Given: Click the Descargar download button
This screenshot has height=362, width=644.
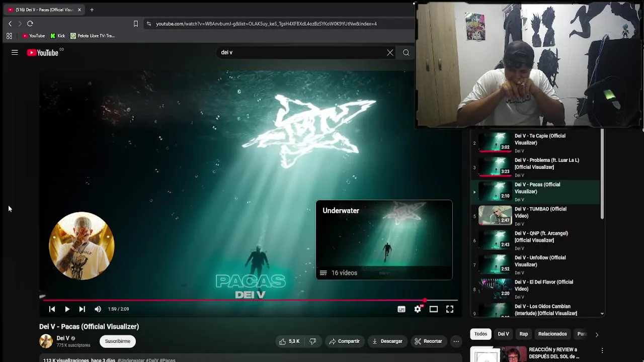Looking at the screenshot, I should point(387,341).
